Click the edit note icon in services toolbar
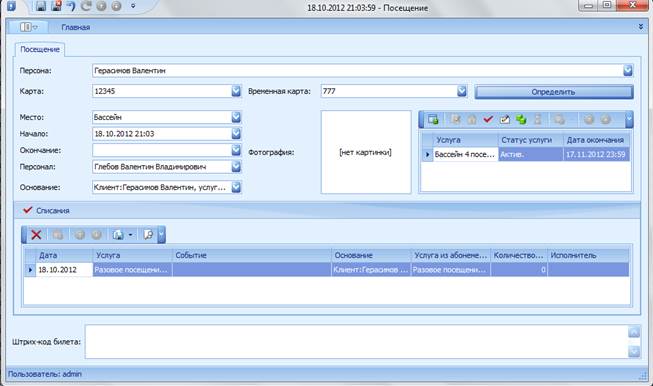Screen dimensions: 653x386 505,120
